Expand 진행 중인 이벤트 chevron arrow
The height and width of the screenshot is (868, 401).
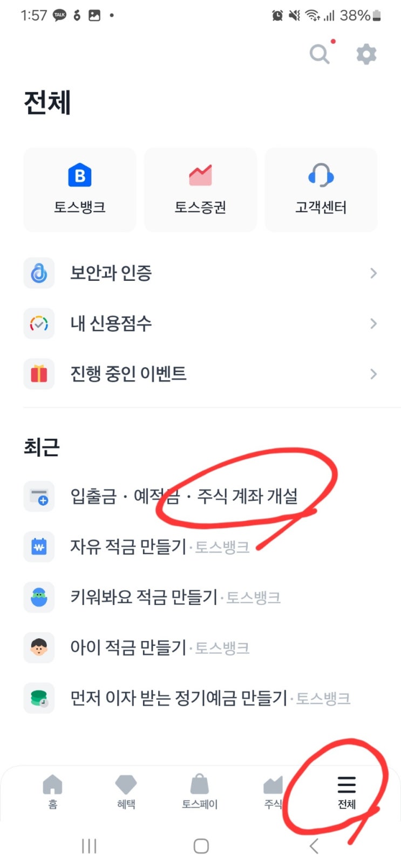tap(373, 374)
